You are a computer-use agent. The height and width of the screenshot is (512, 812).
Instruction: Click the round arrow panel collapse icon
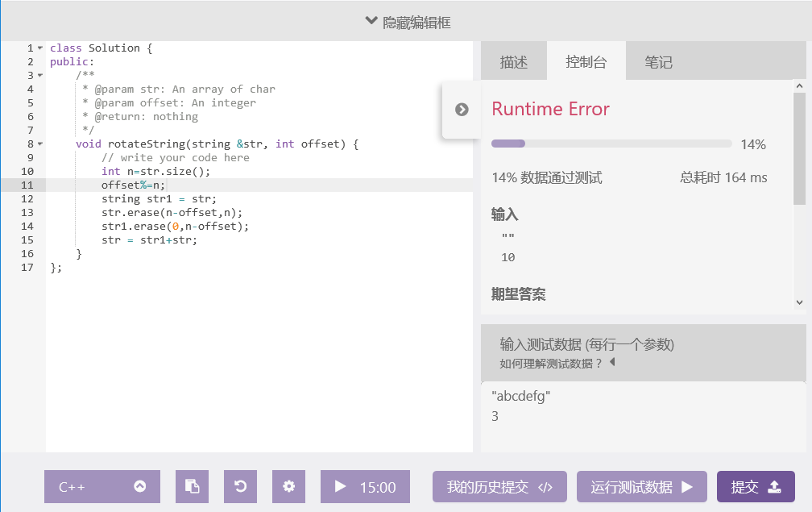tap(462, 110)
